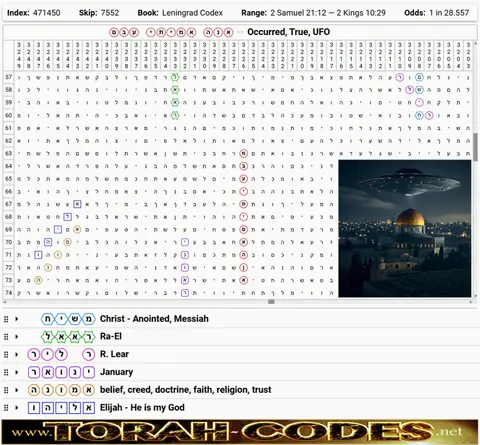Expand the Ra-El term entry
This screenshot has width=480, height=445.
coord(16,337)
